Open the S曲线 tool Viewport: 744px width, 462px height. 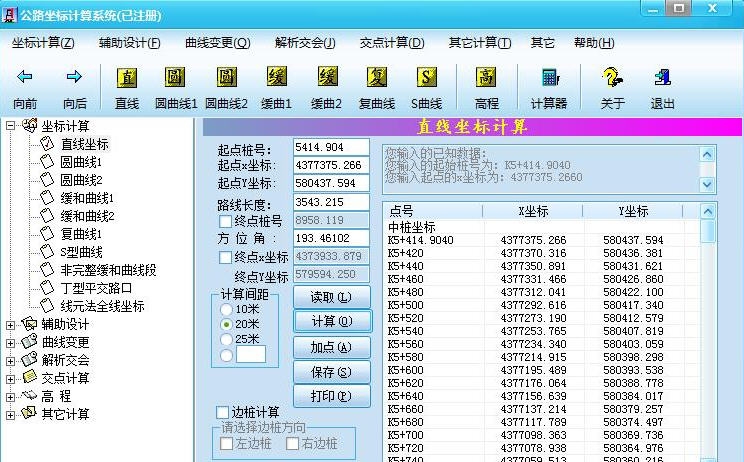[x=427, y=79]
